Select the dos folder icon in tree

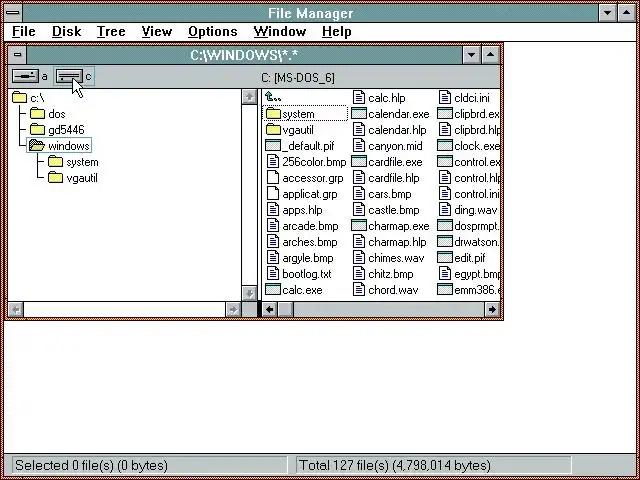[x=37, y=113]
